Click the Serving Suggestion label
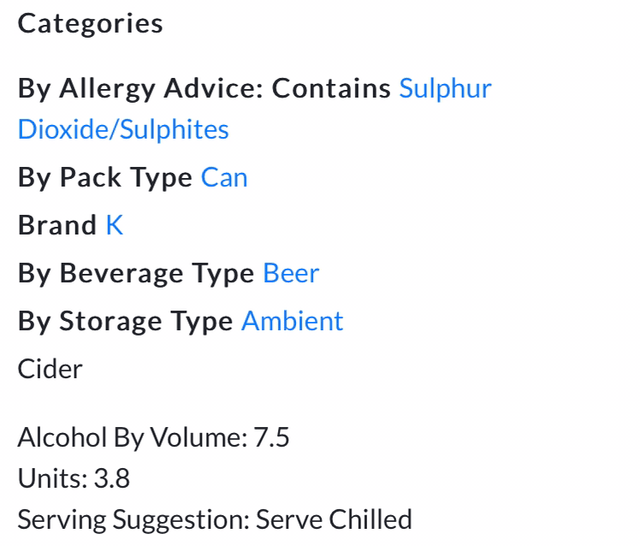 click(133, 520)
